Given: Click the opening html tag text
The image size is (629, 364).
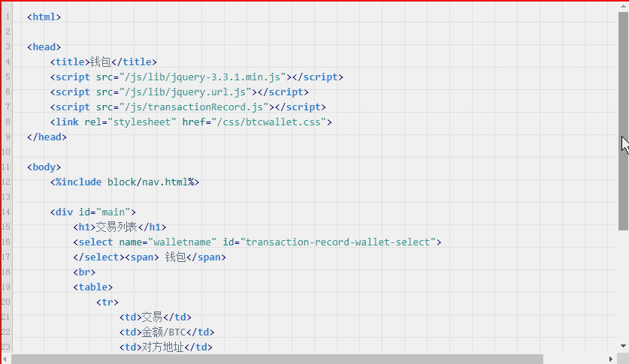Looking at the screenshot, I should pyautogui.click(x=44, y=17).
